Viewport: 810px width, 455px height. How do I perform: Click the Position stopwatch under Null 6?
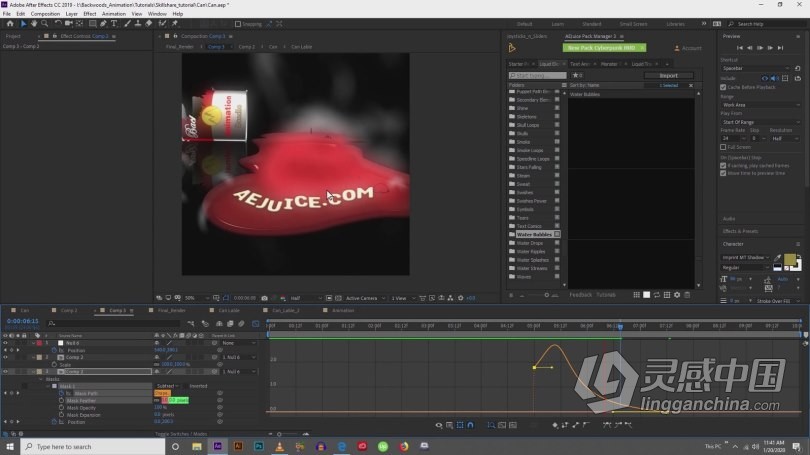pyautogui.click(x=54, y=350)
